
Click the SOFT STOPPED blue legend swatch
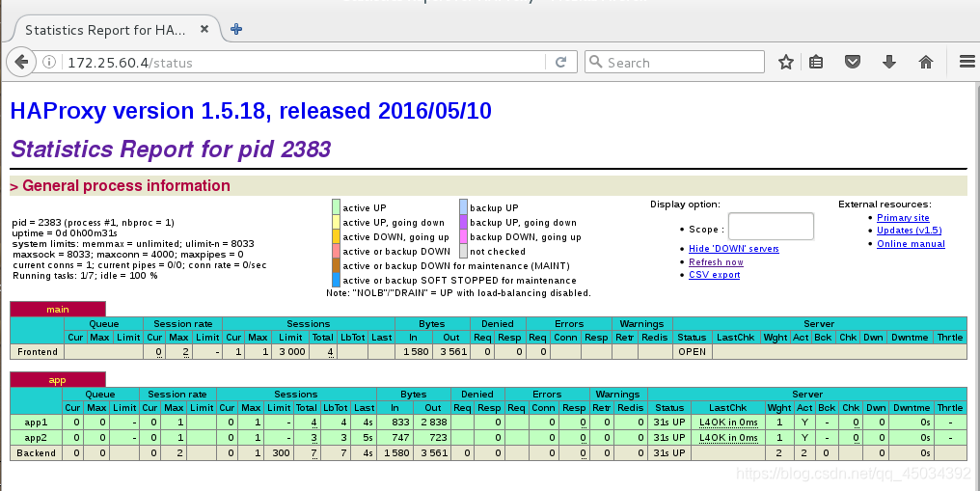coord(337,280)
